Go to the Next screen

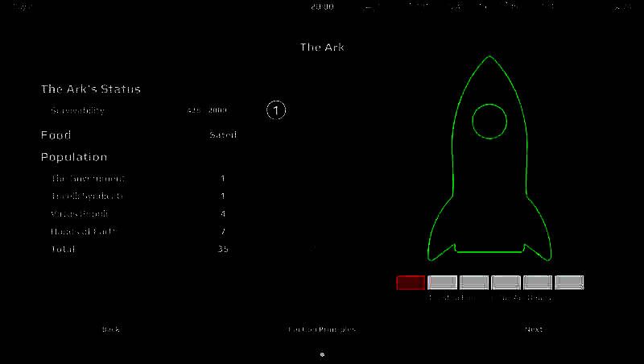(x=533, y=329)
